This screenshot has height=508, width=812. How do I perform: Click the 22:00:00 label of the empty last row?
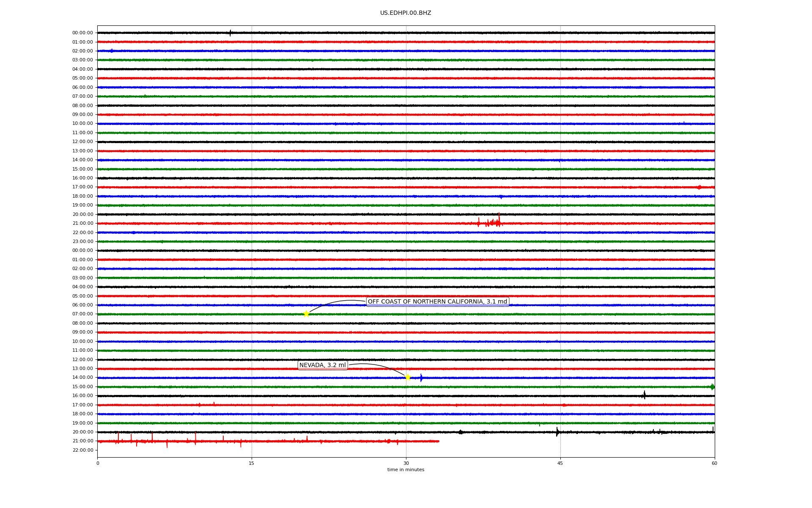(82, 450)
